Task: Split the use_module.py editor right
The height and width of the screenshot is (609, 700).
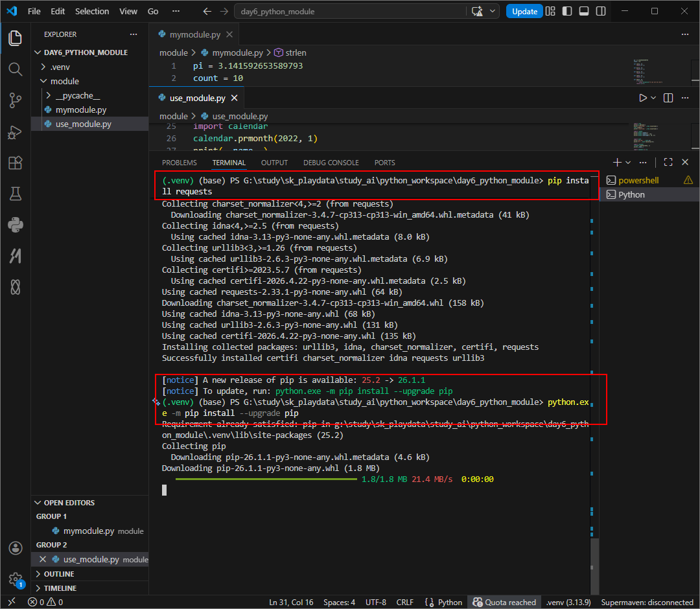Action: 668,98
